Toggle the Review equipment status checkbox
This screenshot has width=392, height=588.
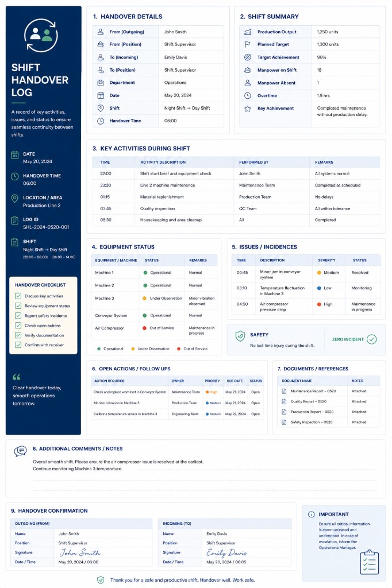coord(18,305)
